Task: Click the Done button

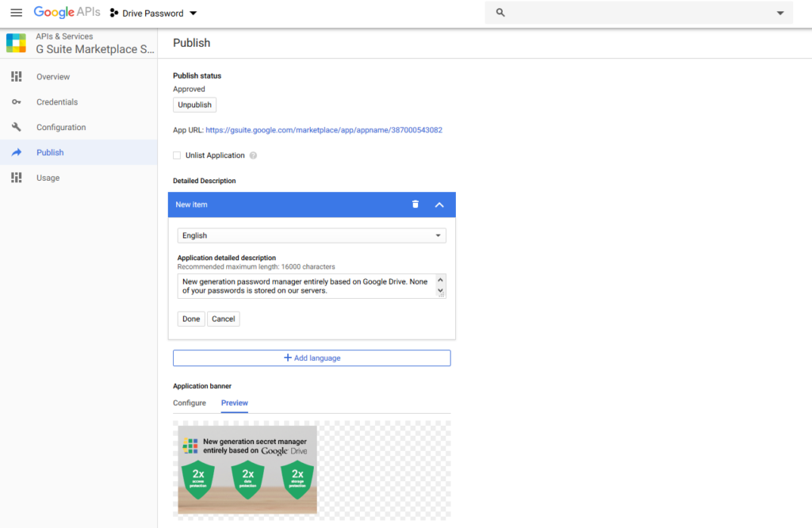Action: coord(191,319)
